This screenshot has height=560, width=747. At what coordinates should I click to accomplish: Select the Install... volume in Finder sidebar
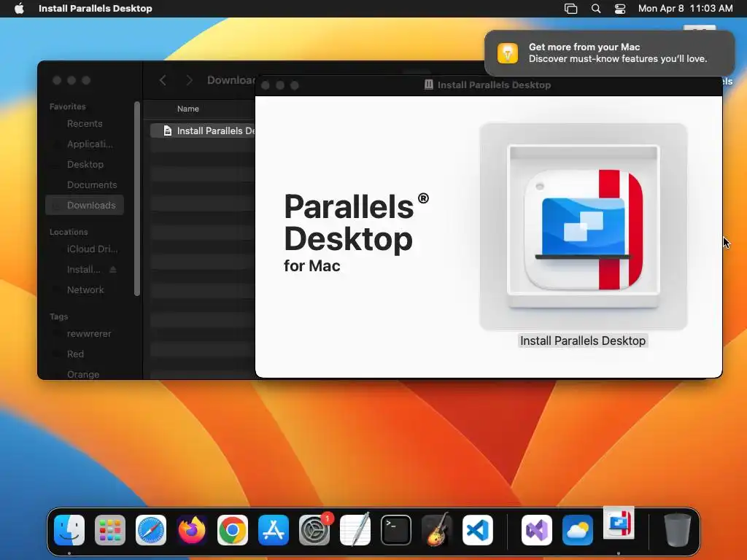pos(83,270)
